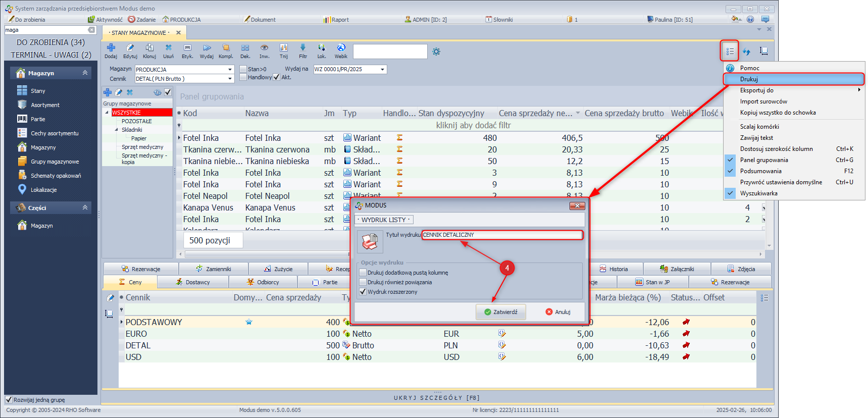The height and width of the screenshot is (418, 868).
Task: Tick Drukuj dodatkową pustą kolumnę
Action: (x=363, y=273)
